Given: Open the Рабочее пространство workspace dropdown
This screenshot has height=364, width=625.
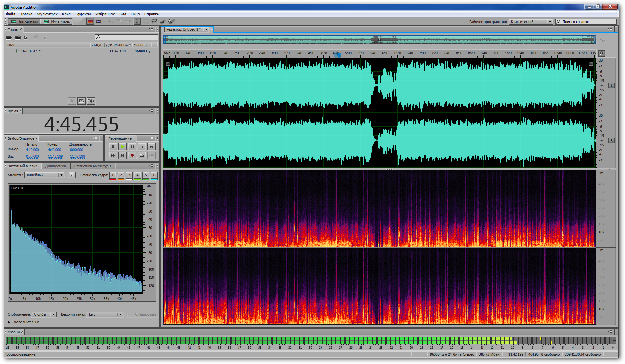Looking at the screenshot, I should [531, 22].
